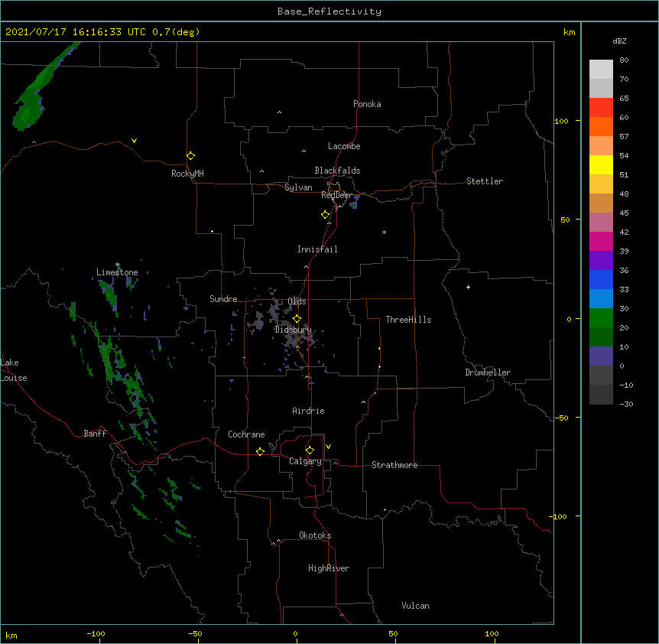
Task: Click the Sylvan label
Action: (x=298, y=187)
